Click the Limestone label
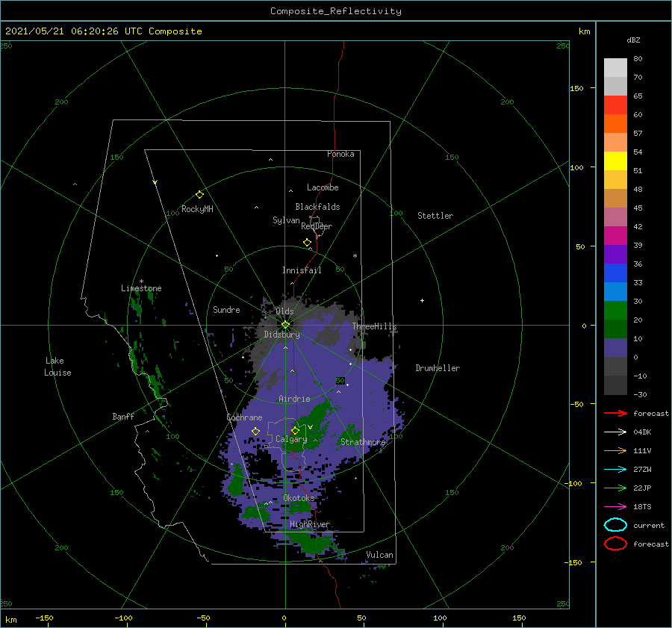 click(x=141, y=288)
